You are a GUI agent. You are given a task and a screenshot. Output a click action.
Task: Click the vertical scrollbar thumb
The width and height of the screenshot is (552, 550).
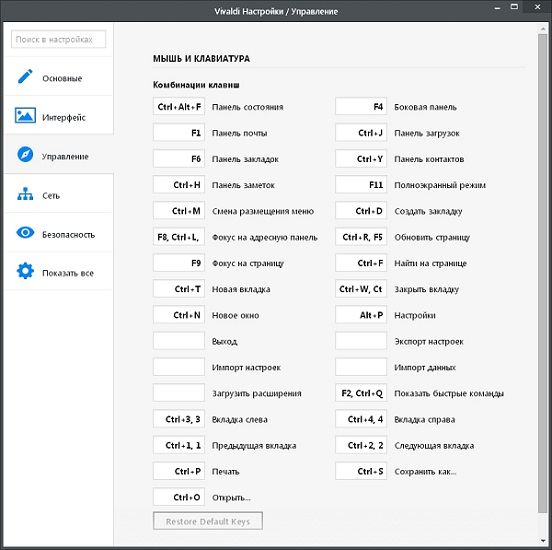pos(542,273)
